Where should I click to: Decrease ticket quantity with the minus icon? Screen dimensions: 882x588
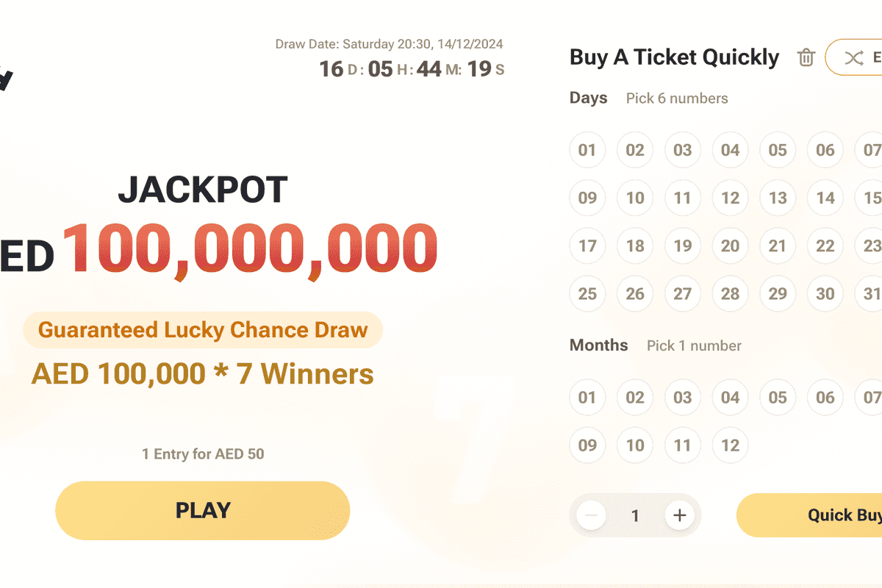click(591, 515)
